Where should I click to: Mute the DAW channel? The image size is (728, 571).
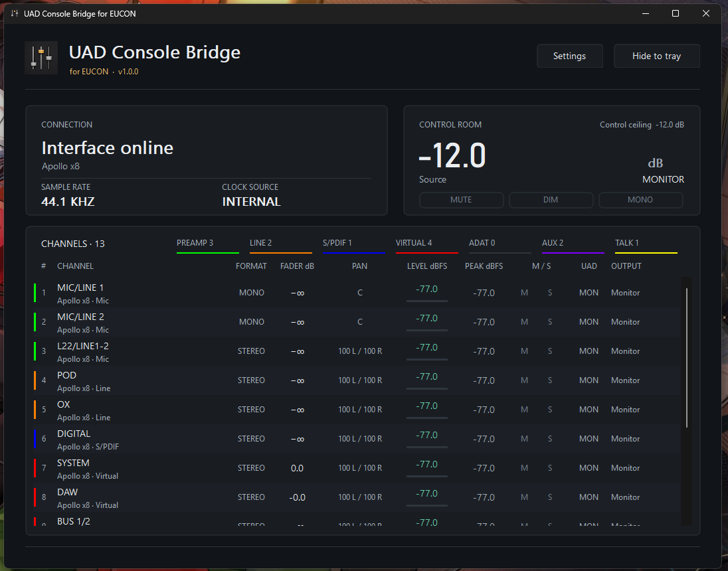click(x=524, y=498)
